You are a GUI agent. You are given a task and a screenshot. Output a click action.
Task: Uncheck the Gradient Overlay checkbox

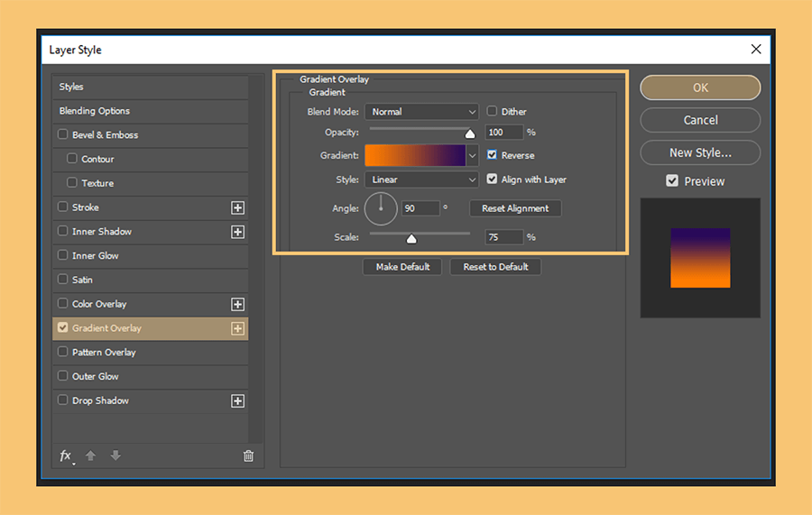pos(63,327)
